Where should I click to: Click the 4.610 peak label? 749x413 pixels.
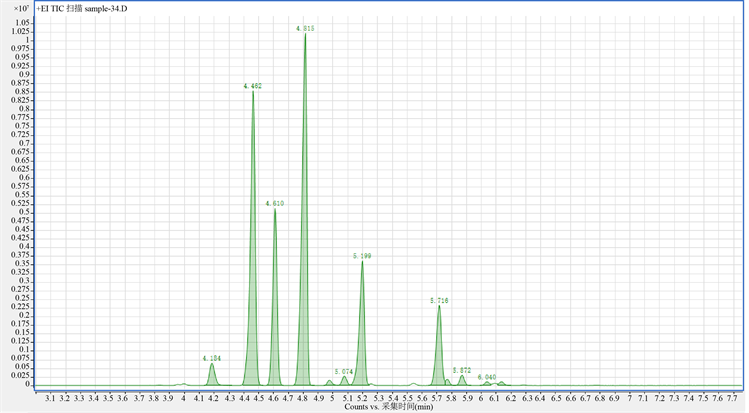(x=276, y=203)
